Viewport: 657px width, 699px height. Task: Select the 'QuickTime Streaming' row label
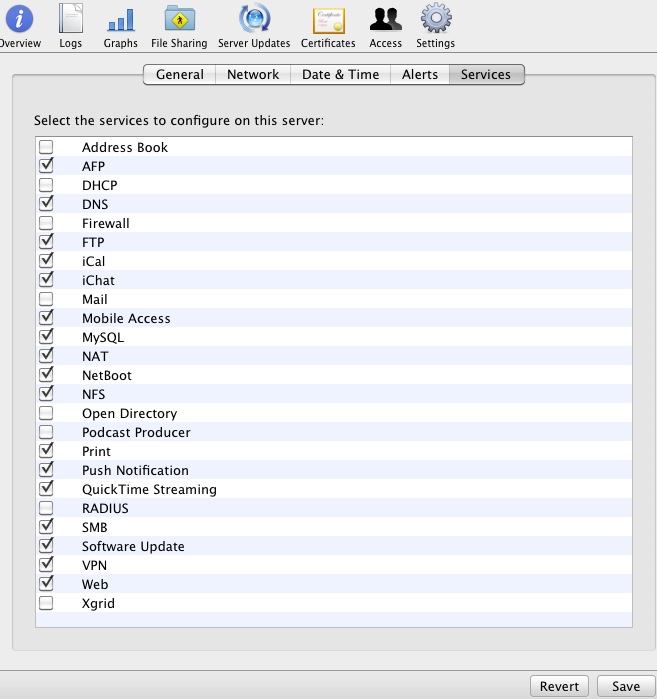pos(149,489)
